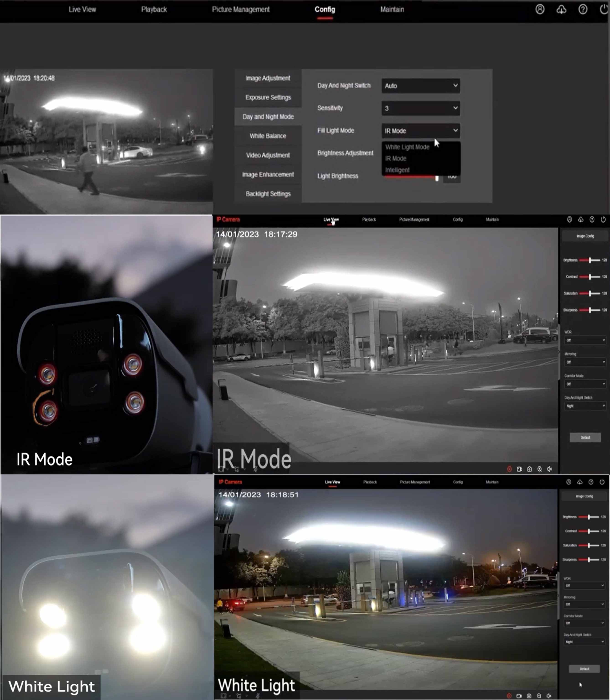Viewport: 610px width, 700px height.
Task: Take snapshot with camera icon under IR Mode video
Action: pos(529,469)
